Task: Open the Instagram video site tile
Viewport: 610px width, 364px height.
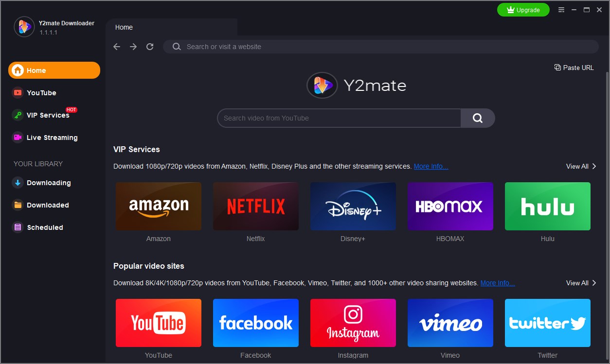Action: point(353,323)
